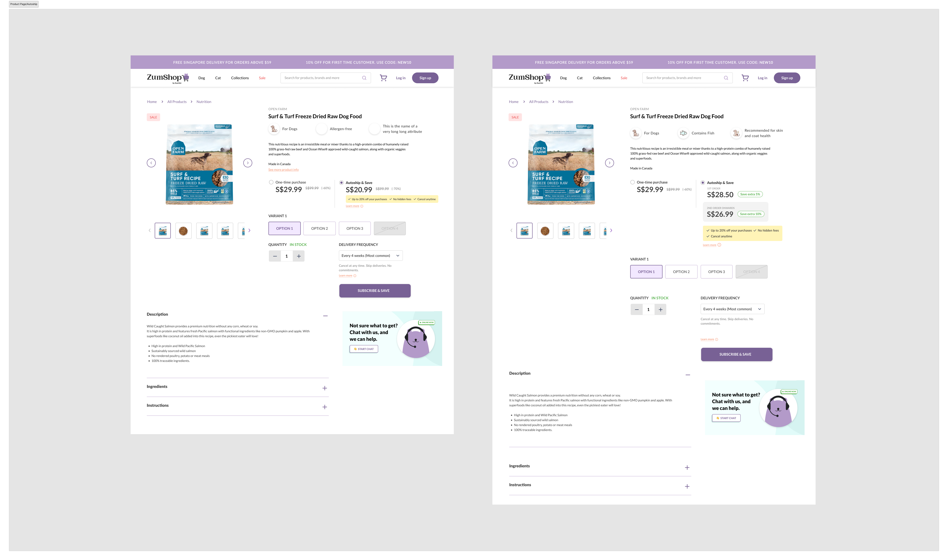Viewport: 948px width, 560px height.
Task: Click START CHAT button on right page
Action: [726, 418]
